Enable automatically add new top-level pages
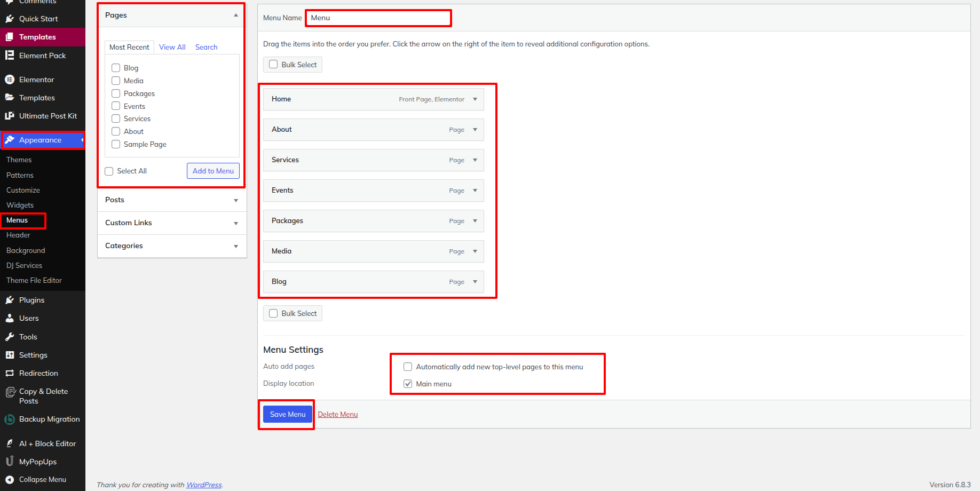This screenshot has width=980, height=491. (x=408, y=367)
